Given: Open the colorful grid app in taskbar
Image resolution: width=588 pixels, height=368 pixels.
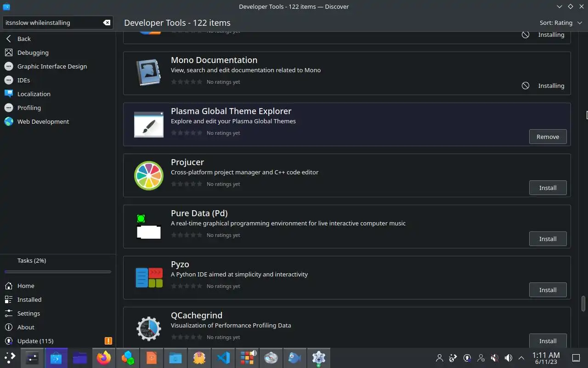Looking at the screenshot, I should (x=247, y=357).
